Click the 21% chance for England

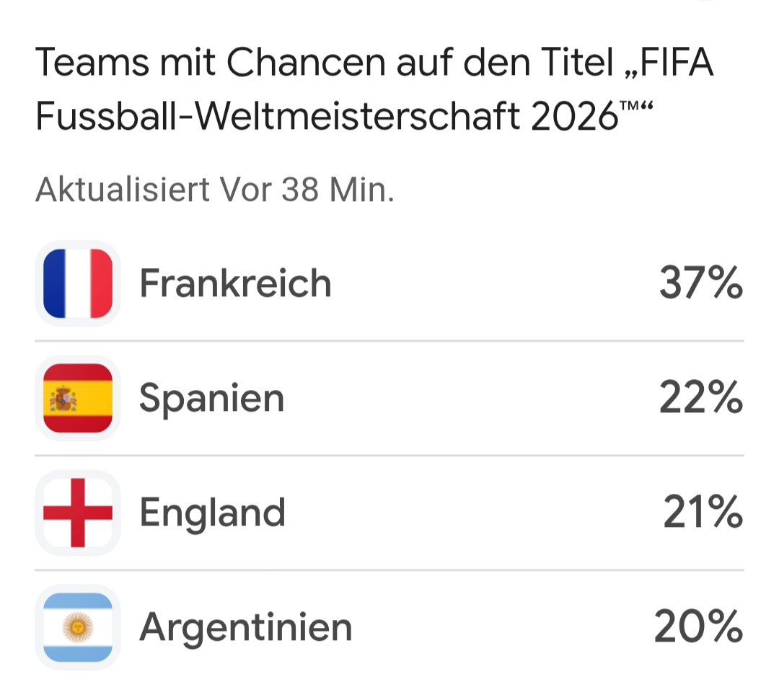703,513
